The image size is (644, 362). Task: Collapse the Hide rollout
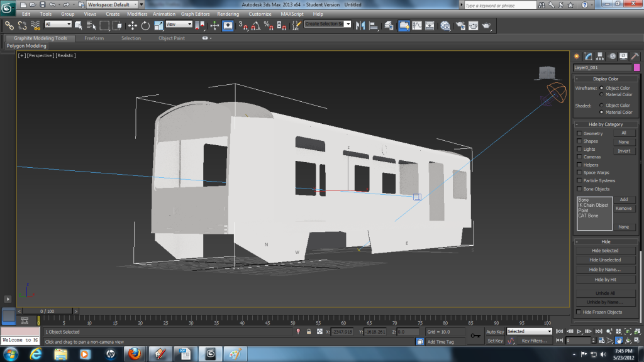click(x=606, y=242)
